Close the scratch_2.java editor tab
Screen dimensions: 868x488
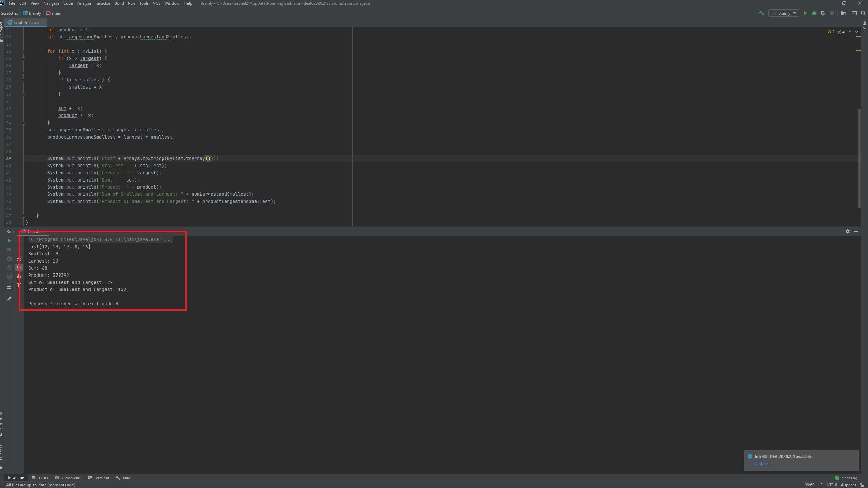[43, 22]
